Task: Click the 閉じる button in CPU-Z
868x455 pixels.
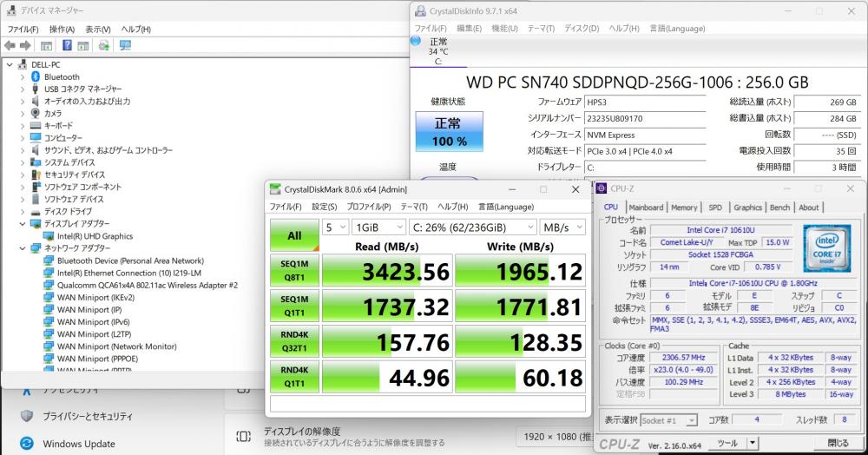Action: pos(838,443)
